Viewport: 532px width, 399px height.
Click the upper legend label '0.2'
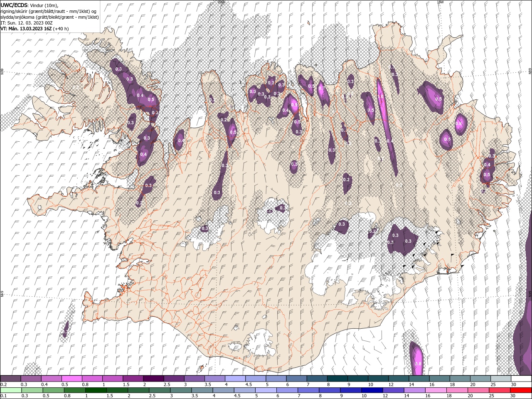click(3, 384)
